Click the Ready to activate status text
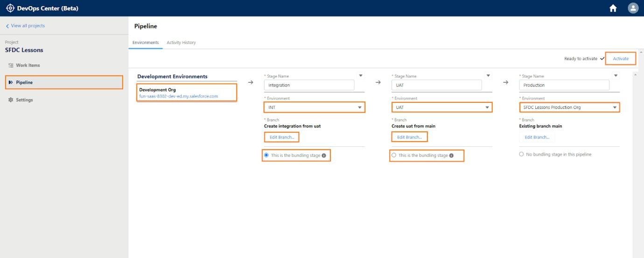 [x=581, y=58]
